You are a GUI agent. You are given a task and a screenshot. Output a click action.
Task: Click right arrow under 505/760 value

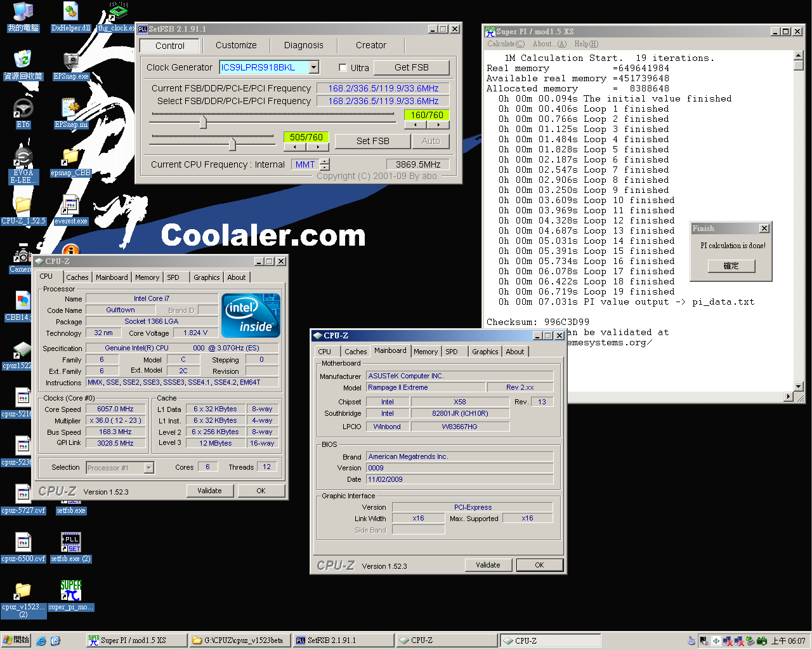(x=318, y=147)
